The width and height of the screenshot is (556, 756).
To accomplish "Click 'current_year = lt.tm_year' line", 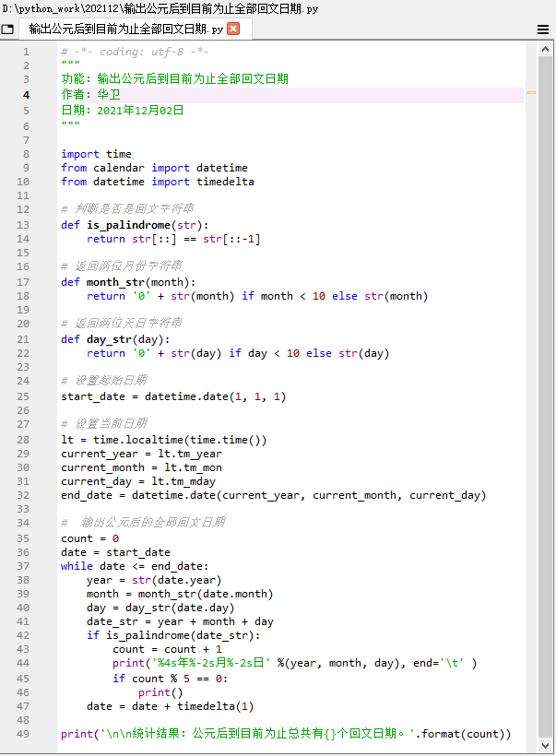I will [x=141, y=455].
